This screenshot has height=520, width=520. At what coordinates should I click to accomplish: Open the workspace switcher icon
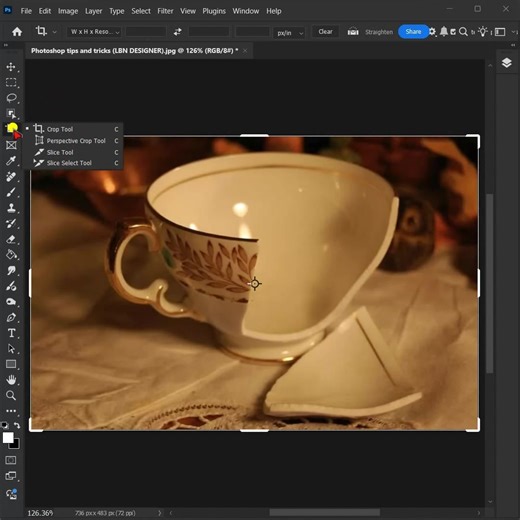[x=500, y=32]
